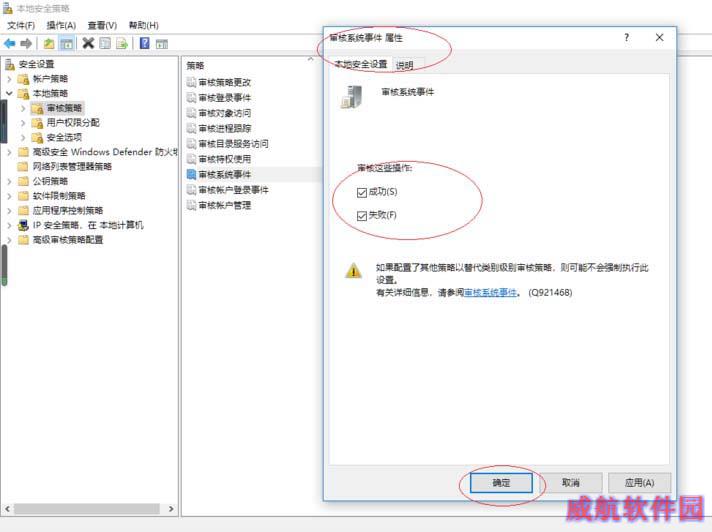712x532 pixels.
Task: Select 审核登录事件 in policy list
Action: coord(225,98)
